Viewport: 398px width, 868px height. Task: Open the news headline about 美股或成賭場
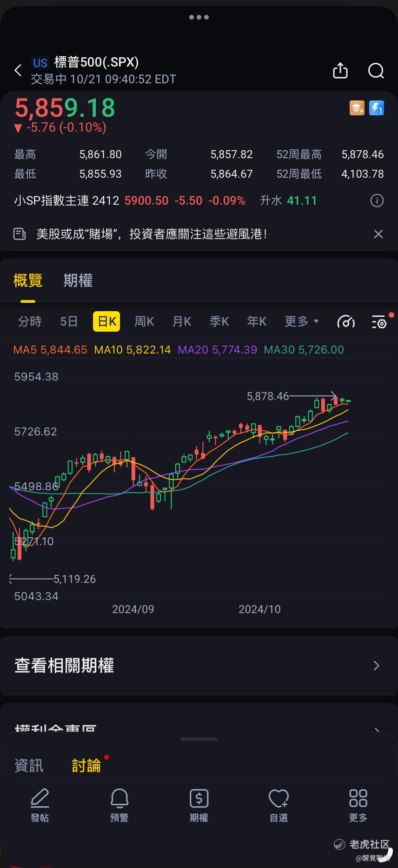pos(152,234)
